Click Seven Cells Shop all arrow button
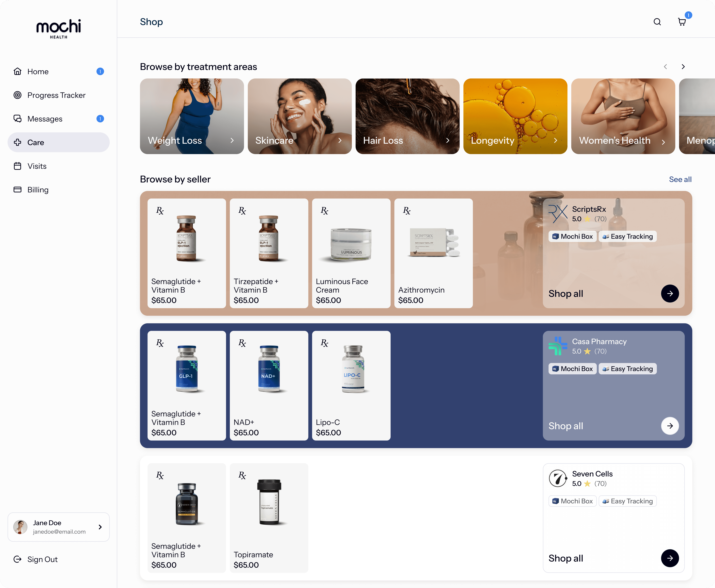This screenshot has width=715, height=588. (x=670, y=558)
